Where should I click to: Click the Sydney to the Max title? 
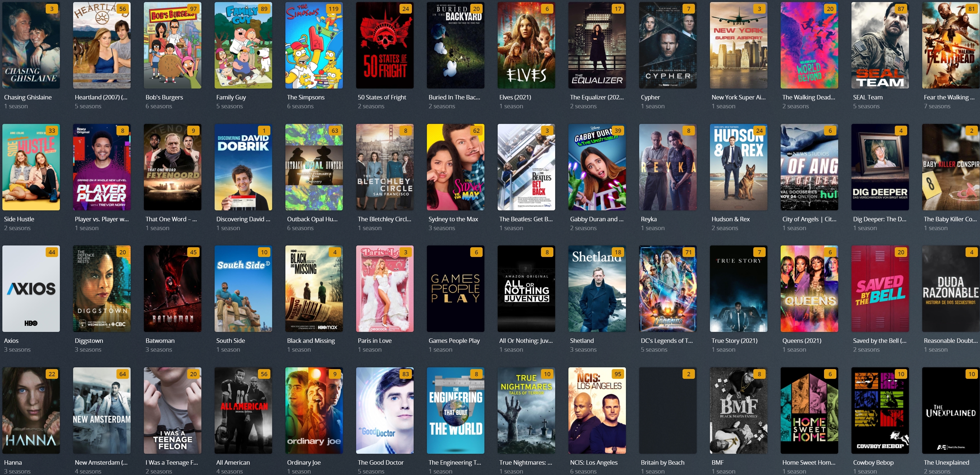[x=453, y=219]
